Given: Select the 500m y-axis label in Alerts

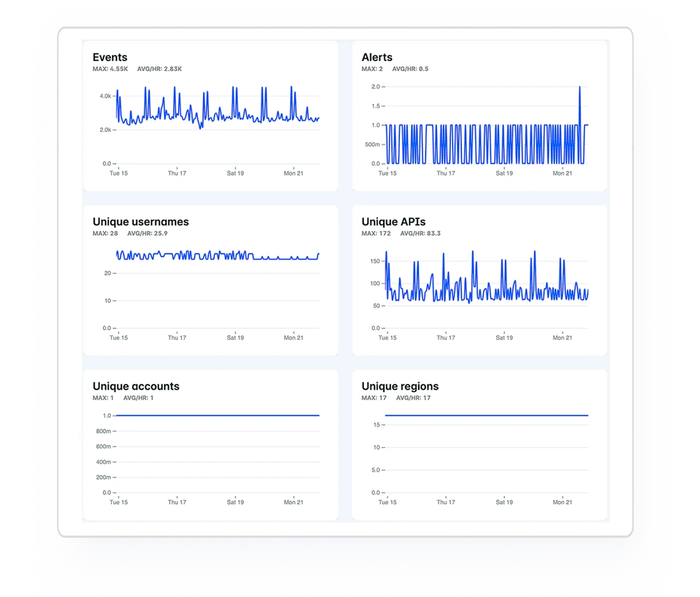Looking at the screenshot, I should pyautogui.click(x=372, y=145).
